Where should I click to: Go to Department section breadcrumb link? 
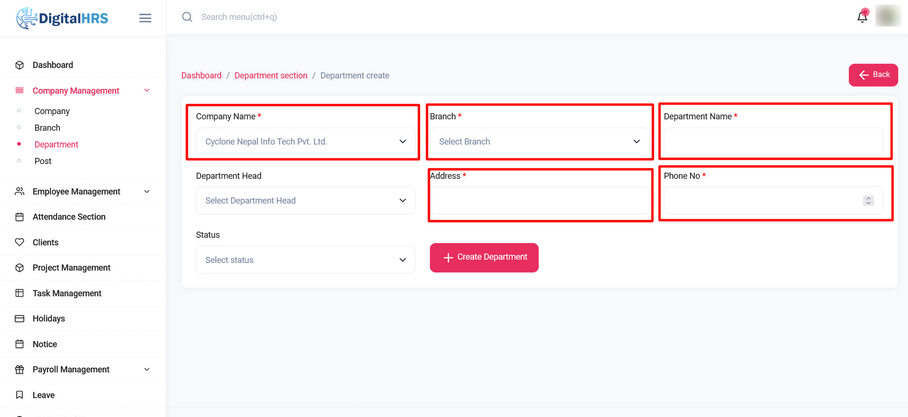(270, 76)
